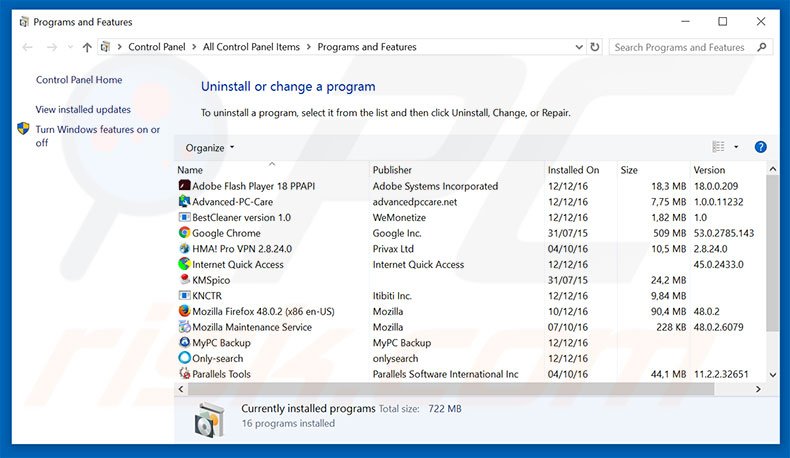Click the Parallels Tools program icon
790x458 pixels.
(184, 373)
